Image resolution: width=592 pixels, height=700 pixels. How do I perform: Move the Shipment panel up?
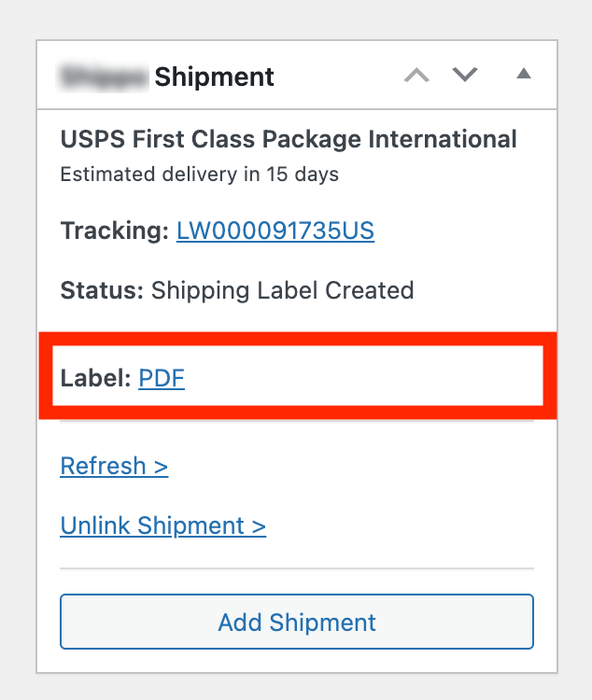coord(416,76)
